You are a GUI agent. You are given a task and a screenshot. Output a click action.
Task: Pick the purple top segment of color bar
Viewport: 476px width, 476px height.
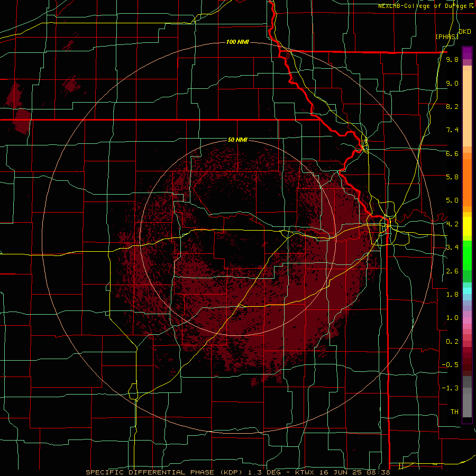coord(467,53)
